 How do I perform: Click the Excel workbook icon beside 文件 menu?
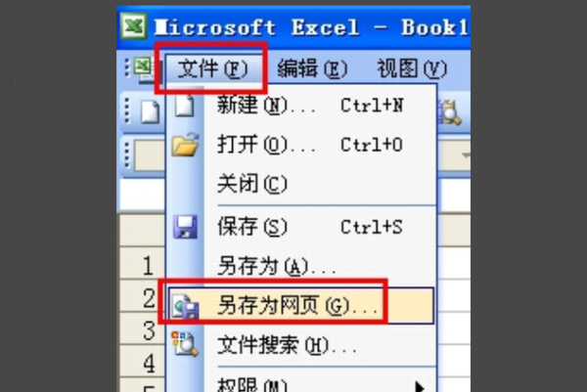pos(143,69)
